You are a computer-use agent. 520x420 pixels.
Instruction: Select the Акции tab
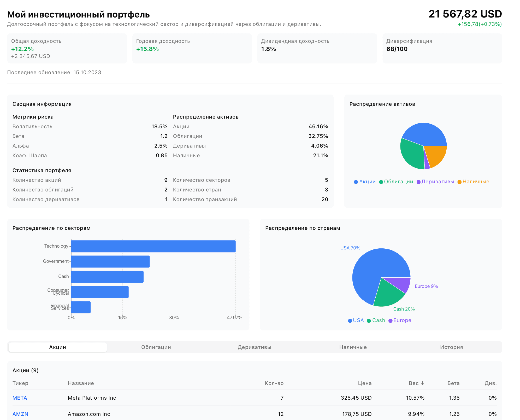point(58,347)
